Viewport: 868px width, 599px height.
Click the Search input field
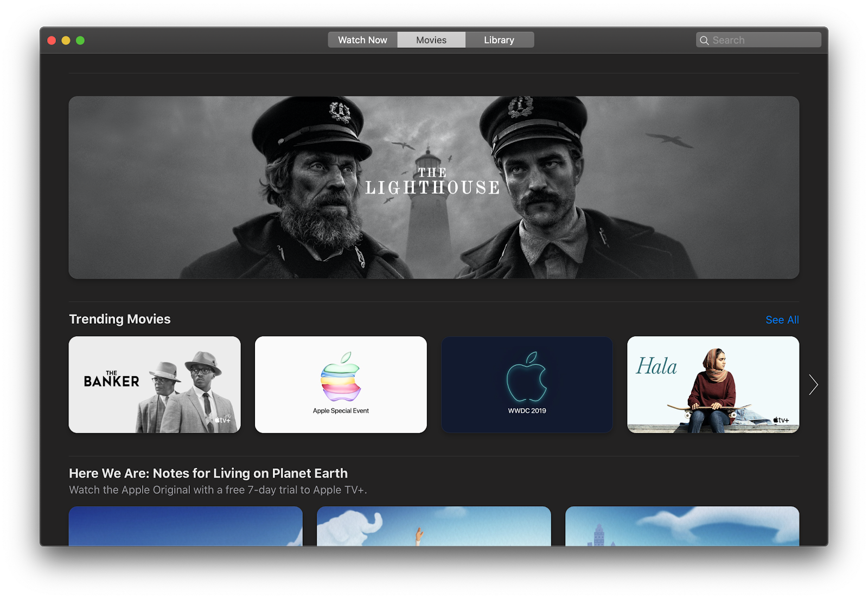[x=758, y=40]
